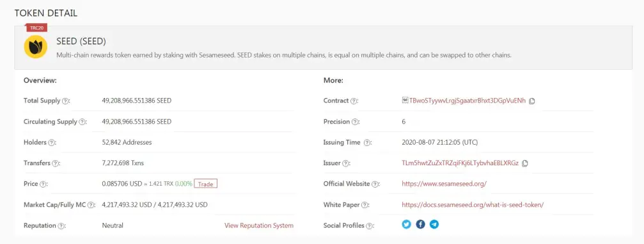Click the TOKEN DETAIL page heading

coord(46,13)
